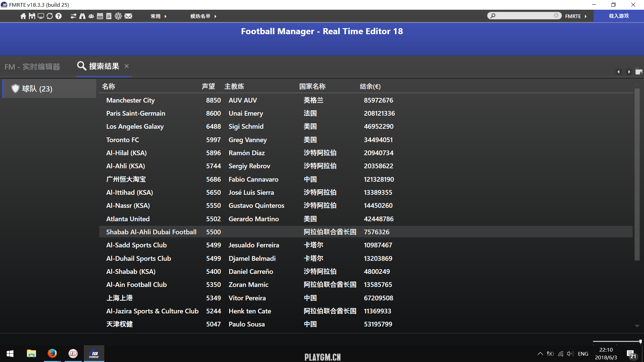
Task: Select Shabab Al-Ahli Dubai Football row
Action: [x=366, y=232]
